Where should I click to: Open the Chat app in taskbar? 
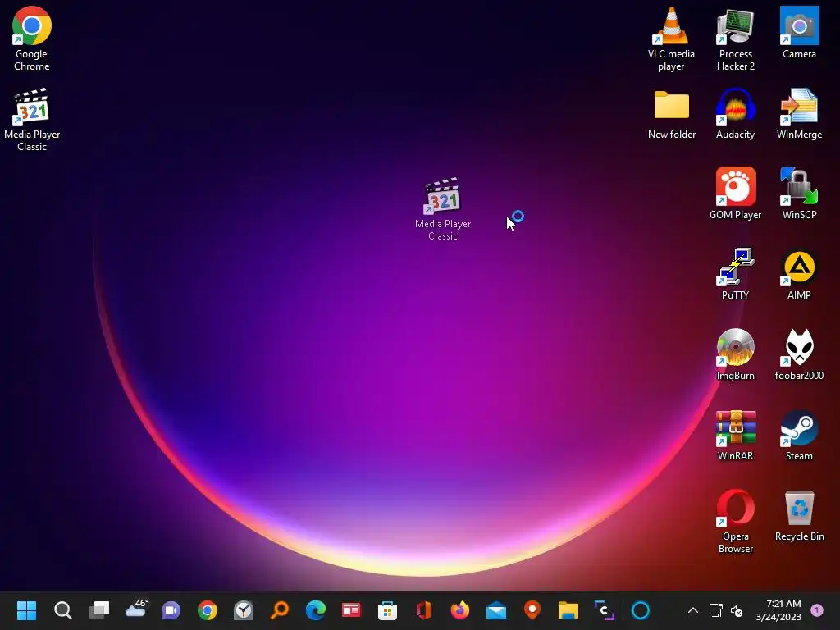click(x=171, y=610)
